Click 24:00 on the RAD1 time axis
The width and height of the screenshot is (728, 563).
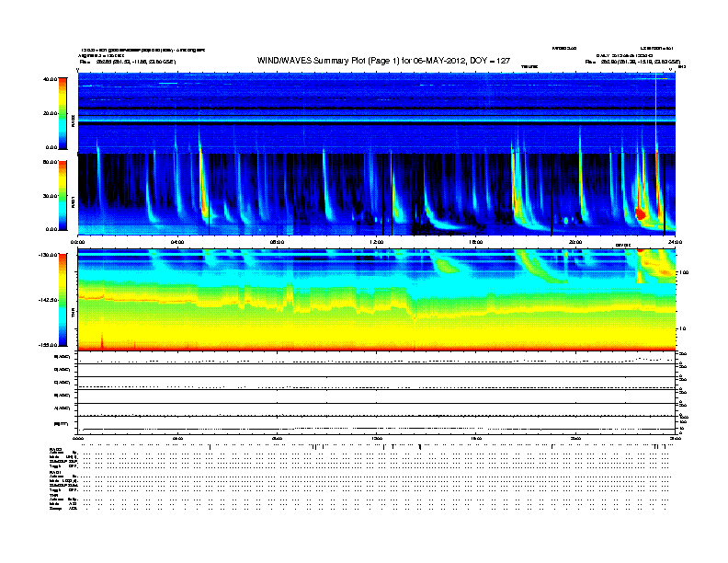[675, 242]
